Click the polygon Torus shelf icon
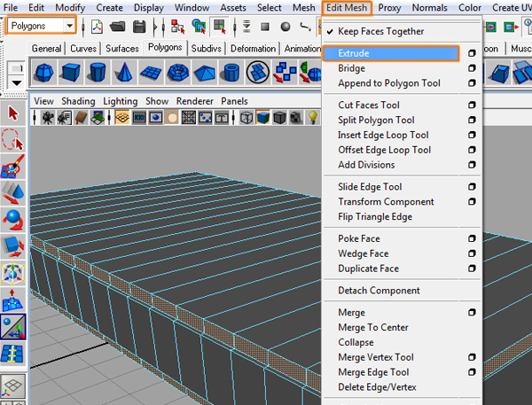Viewport: 532px width, 405px height. click(178, 72)
